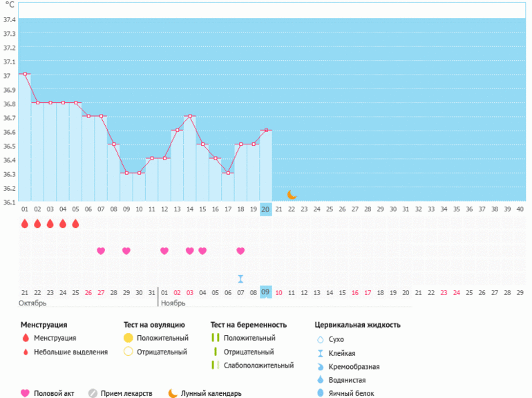Click the menstruation drop on cycle day 05
This screenshot has height=398, width=532.
coord(75,223)
